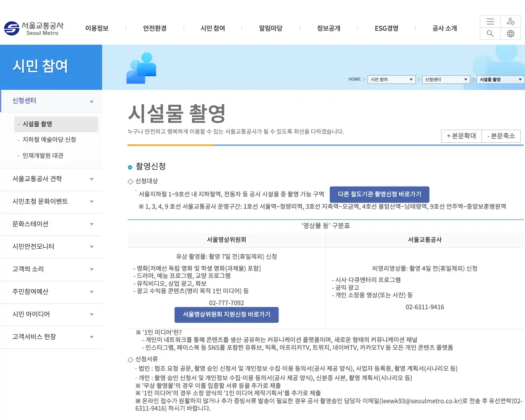Expand 시민안전모니터 sidebar section
Screen dimensions: 525x420
(51, 247)
